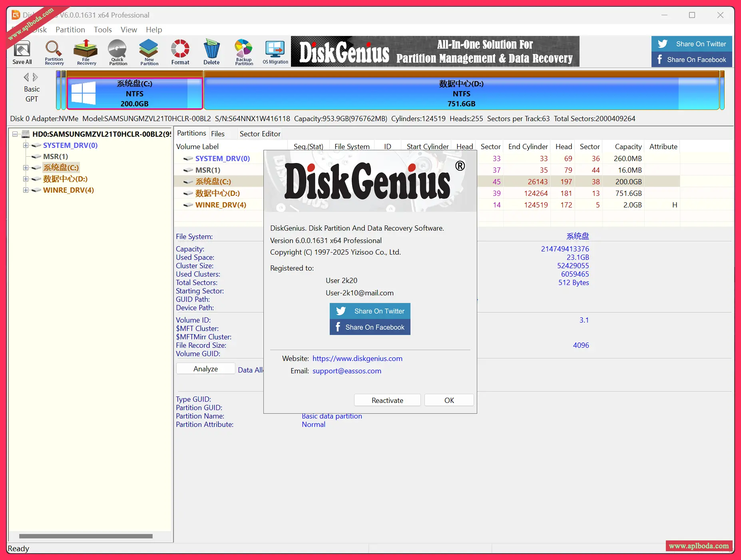Click the Partition Recovery toolbar icon

54,52
